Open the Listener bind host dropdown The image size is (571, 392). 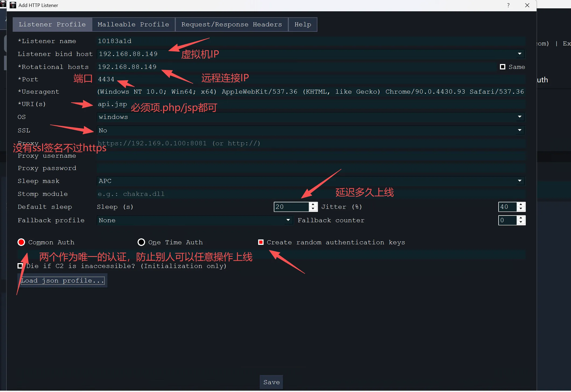click(519, 54)
